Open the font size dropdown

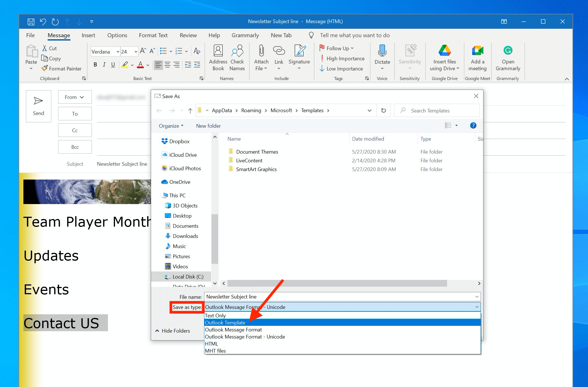136,52
